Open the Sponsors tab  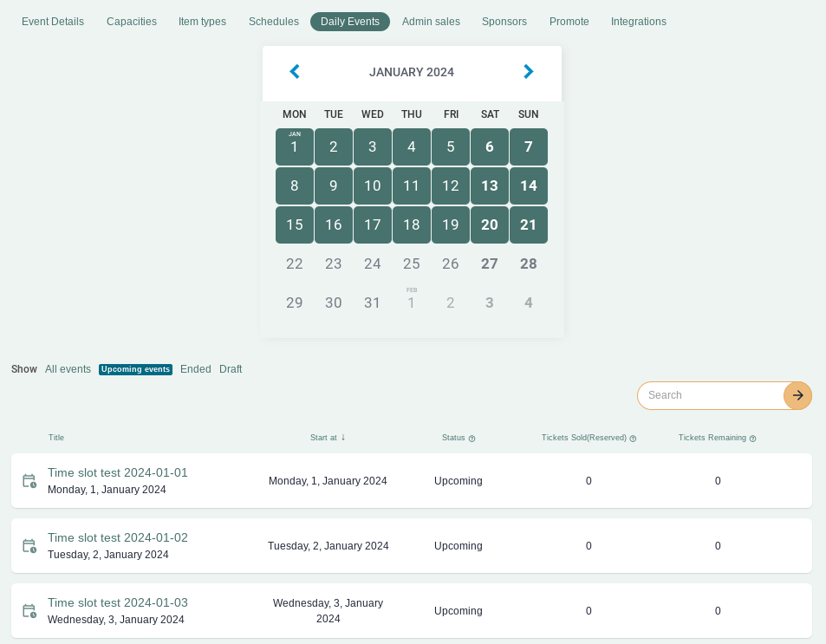[504, 22]
